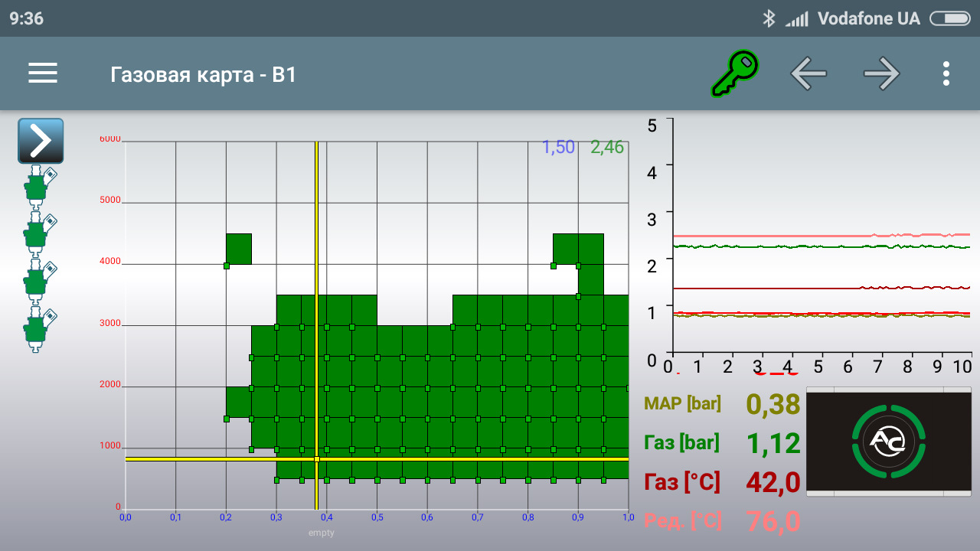The height and width of the screenshot is (551, 980).
Task: Tap the green key icon
Action: pyautogui.click(x=734, y=73)
